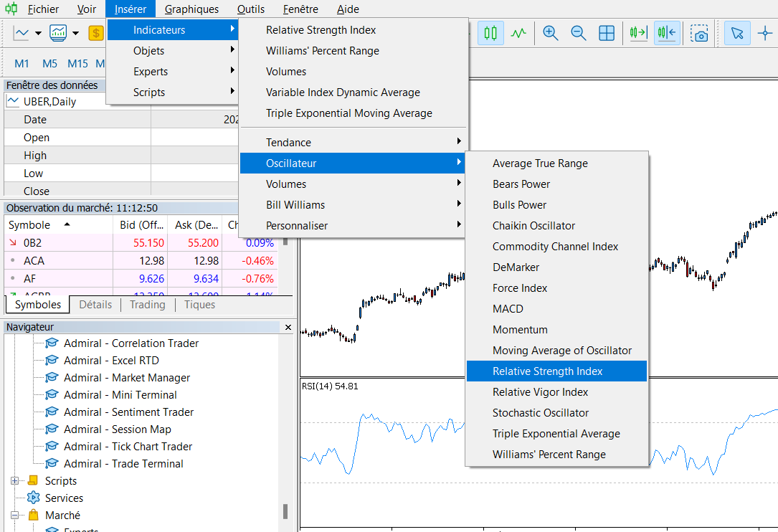Switch to the Trading tab
This screenshot has width=778, height=532.
[147, 304]
